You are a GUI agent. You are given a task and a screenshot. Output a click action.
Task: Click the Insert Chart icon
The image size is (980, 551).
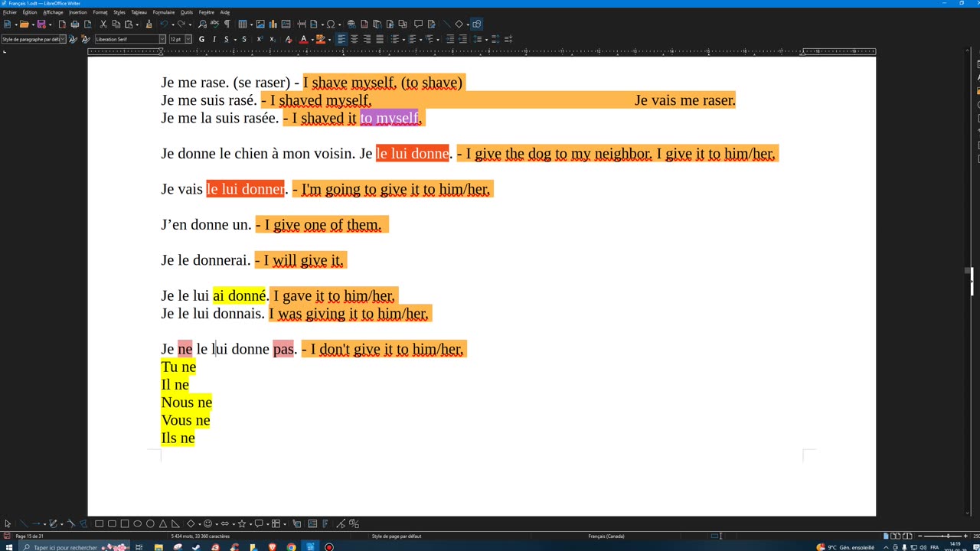click(x=273, y=24)
